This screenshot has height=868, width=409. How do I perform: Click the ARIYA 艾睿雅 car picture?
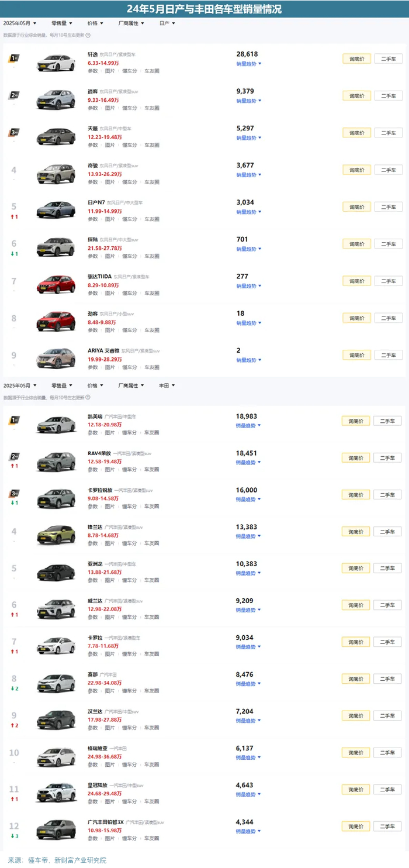click(56, 357)
